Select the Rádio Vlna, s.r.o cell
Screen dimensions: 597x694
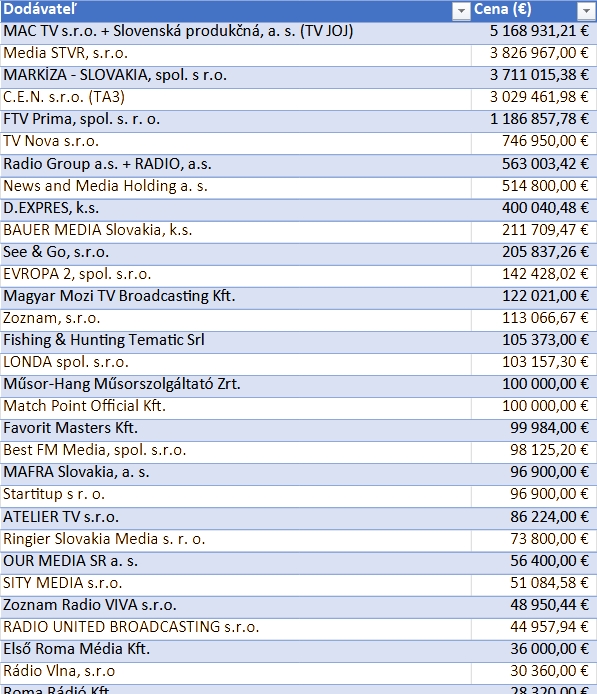click(x=236, y=673)
